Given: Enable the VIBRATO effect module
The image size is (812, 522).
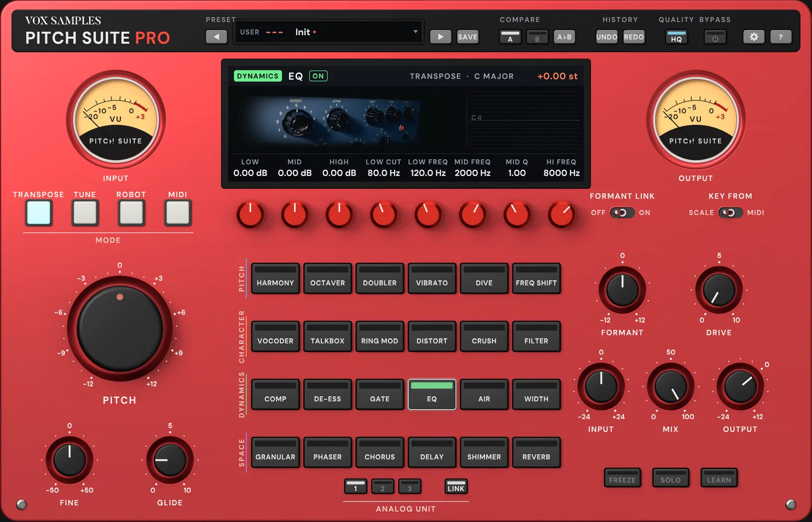Looking at the screenshot, I should click(x=432, y=278).
